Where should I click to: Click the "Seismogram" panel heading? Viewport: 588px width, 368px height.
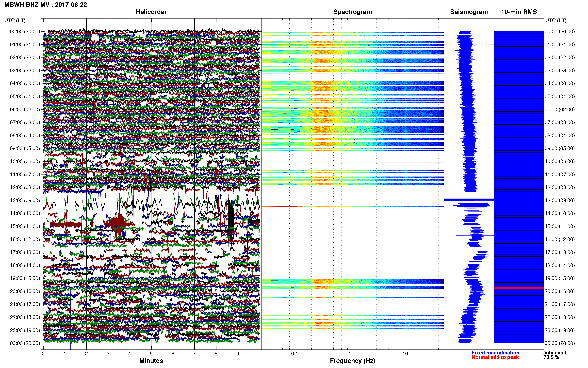(x=469, y=12)
